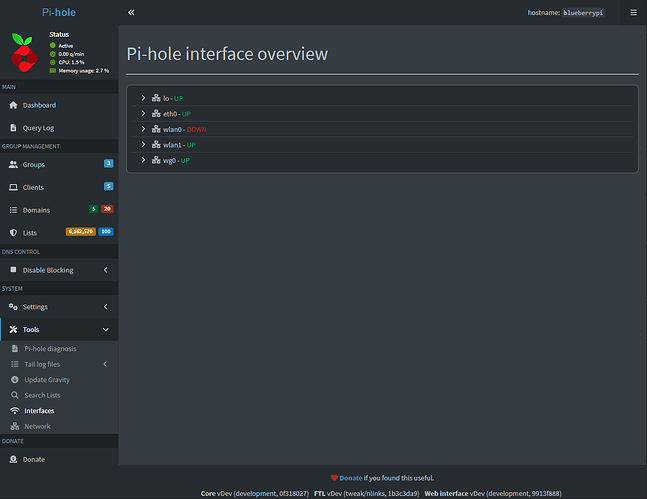Go to Groups management
The height and width of the screenshot is (499, 647).
[x=34, y=164]
